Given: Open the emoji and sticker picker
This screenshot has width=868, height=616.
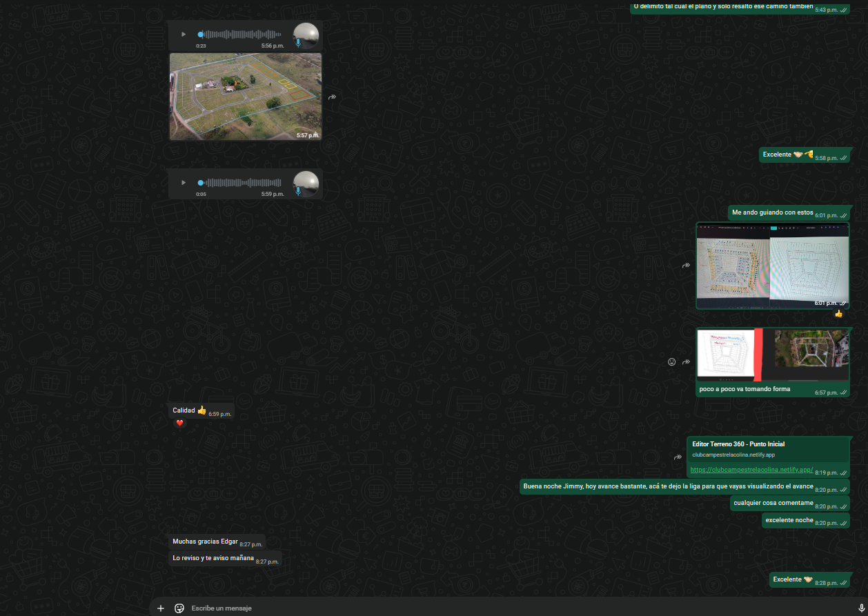Looking at the screenshot, I should point(179,608).
